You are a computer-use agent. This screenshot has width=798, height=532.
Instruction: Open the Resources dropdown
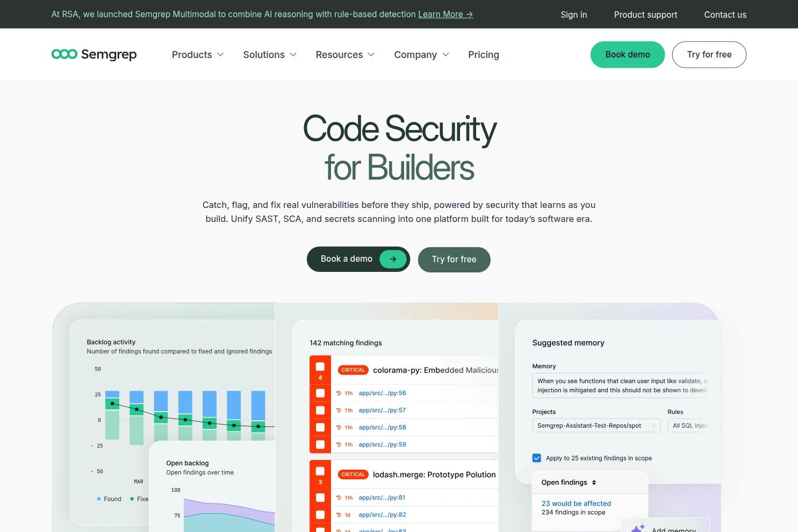click(345, 55)
